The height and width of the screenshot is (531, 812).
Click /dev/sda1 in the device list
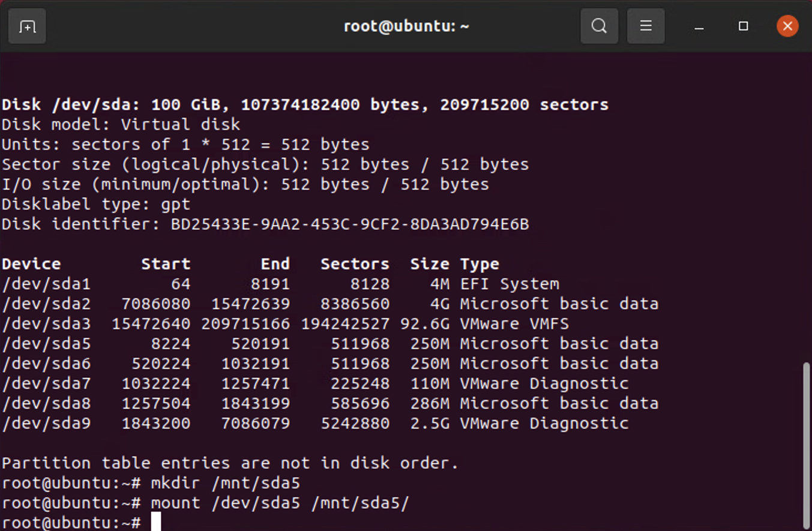(46, 284)
